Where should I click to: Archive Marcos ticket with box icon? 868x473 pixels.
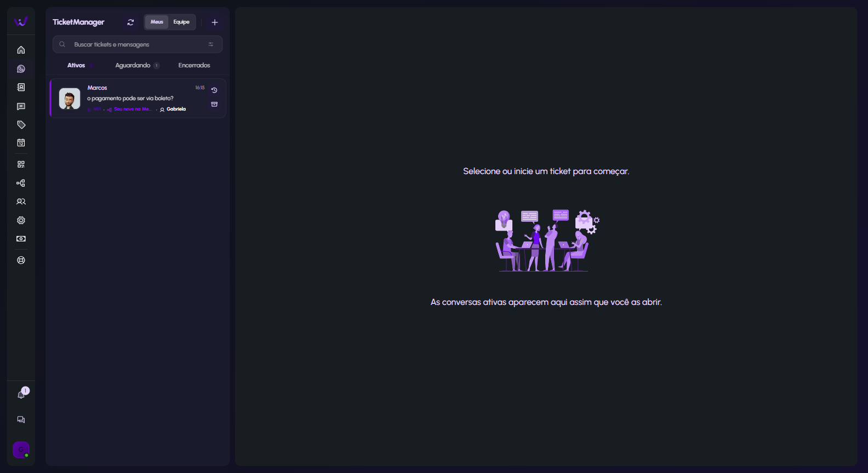pyautogui.click(x=214, y=104)
